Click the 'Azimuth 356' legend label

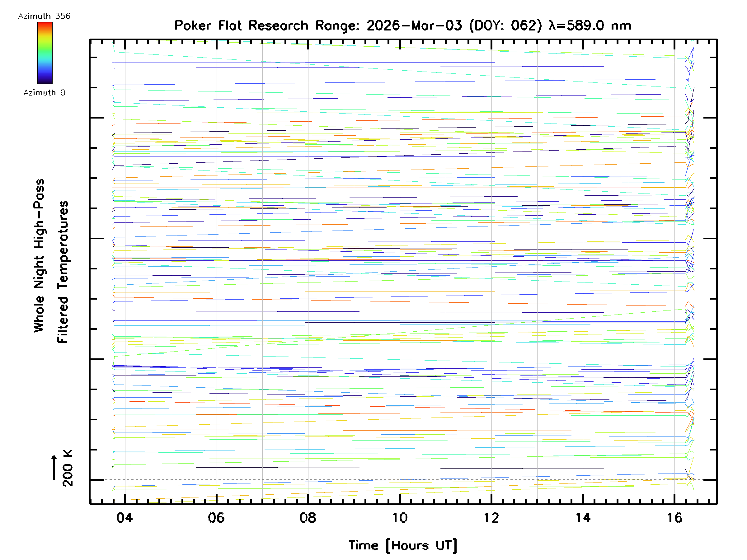point(44,16)
